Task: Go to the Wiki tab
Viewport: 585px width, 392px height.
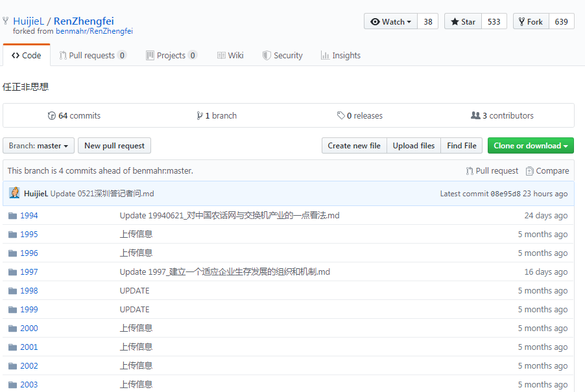Action: 230,56
